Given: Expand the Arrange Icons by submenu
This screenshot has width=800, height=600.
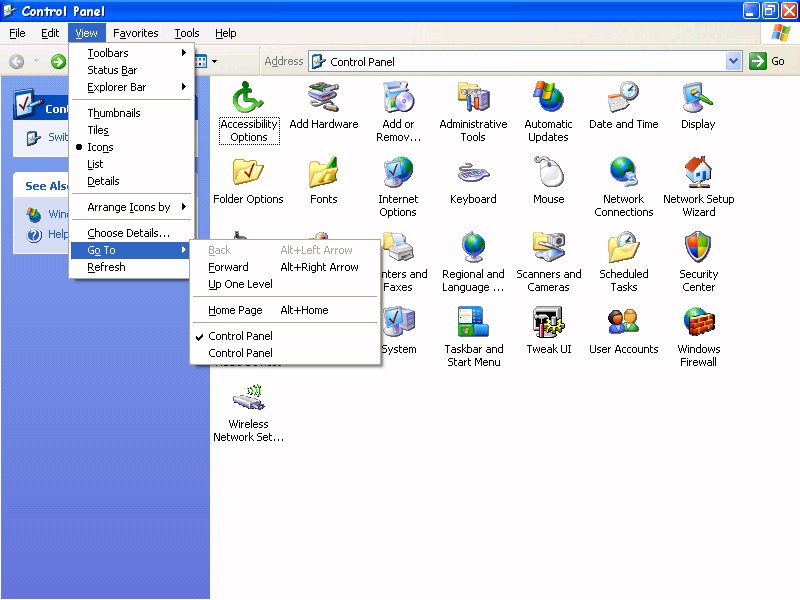Looking at the screenshot, I should coord(131,207).
